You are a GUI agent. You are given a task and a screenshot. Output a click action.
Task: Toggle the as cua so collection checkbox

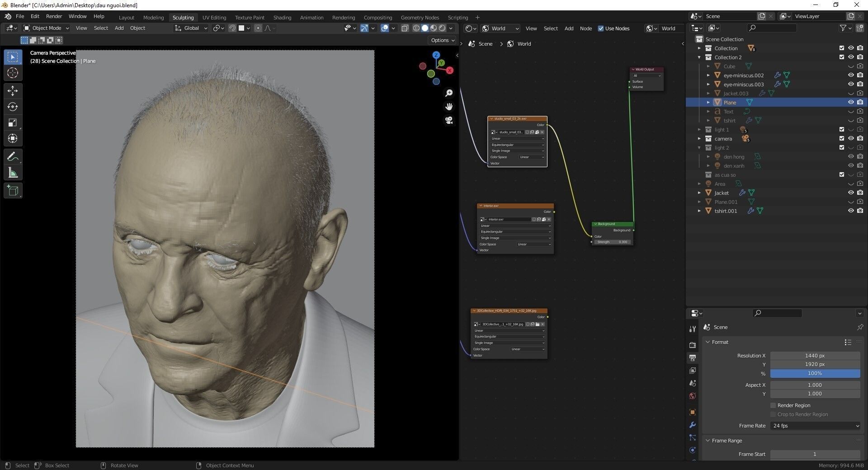tap(842, 175)
